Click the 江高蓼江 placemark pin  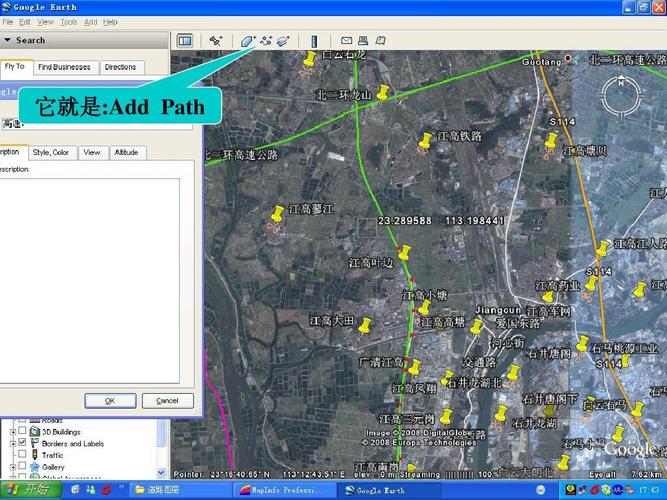[277, 214]
